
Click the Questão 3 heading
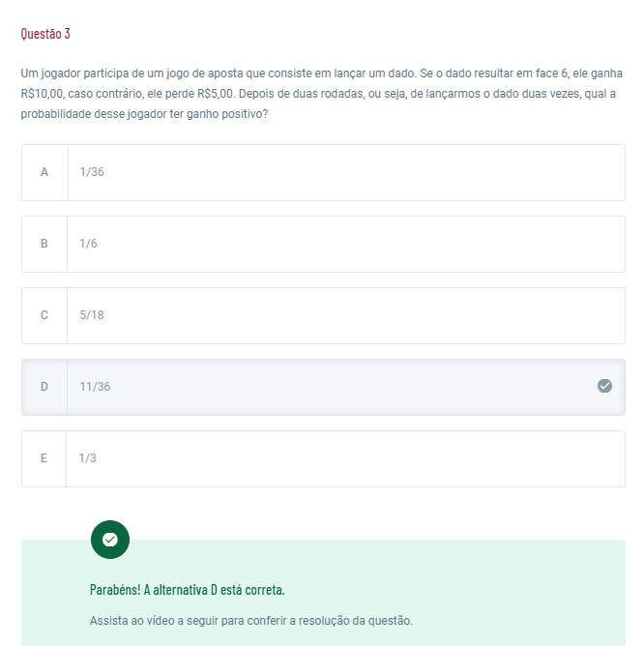coord(45,34)
